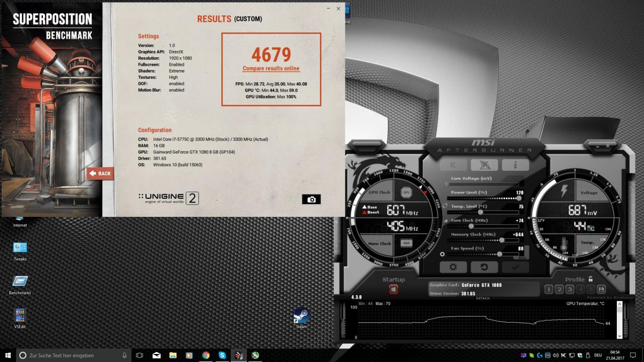Click the GPU temperature graph area
This screenshot has height=362, width=644.
[481, 322]
